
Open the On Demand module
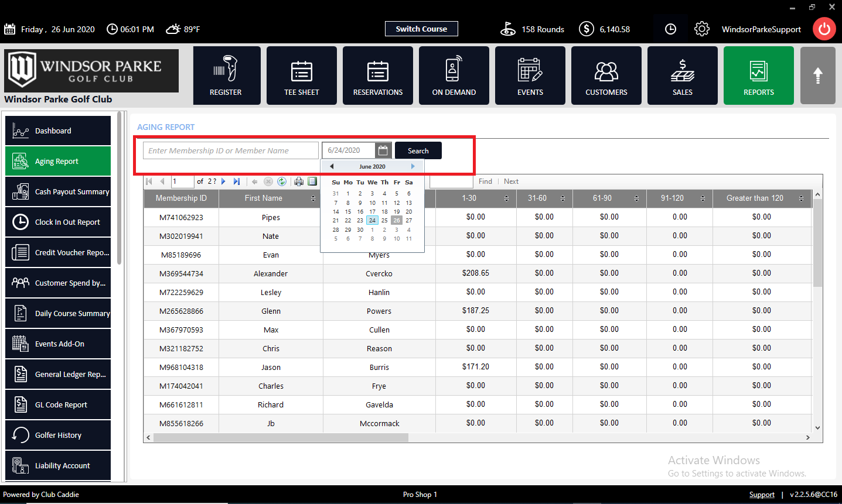454,76
